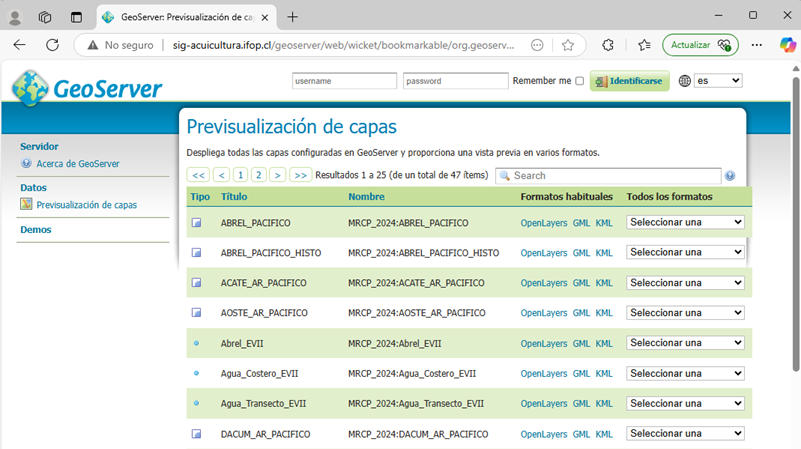Expand the format dropdown for ABREL_PACIFICO
The width and height of the screenshot is (801, 449).
click(685, 222)
